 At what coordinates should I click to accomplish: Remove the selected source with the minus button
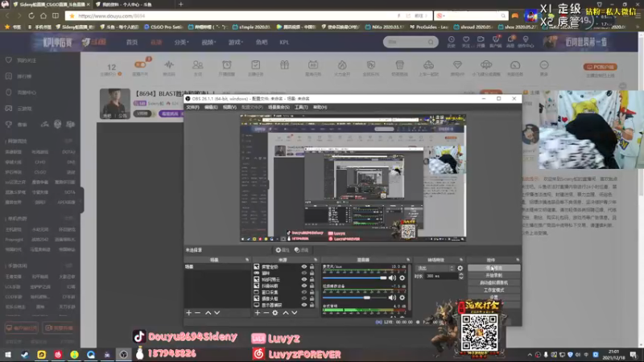(266, 313)
